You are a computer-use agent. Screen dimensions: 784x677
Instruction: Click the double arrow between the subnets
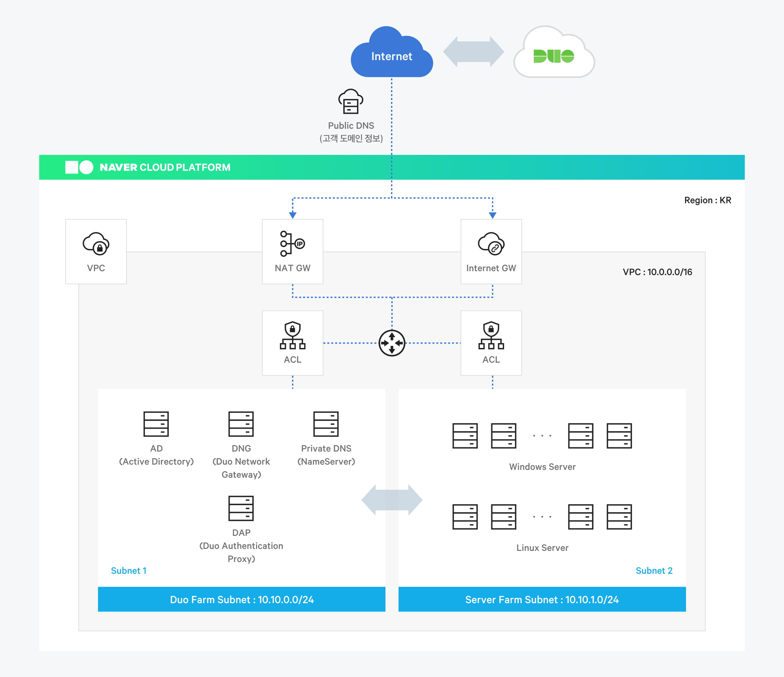tap(392, 500)
